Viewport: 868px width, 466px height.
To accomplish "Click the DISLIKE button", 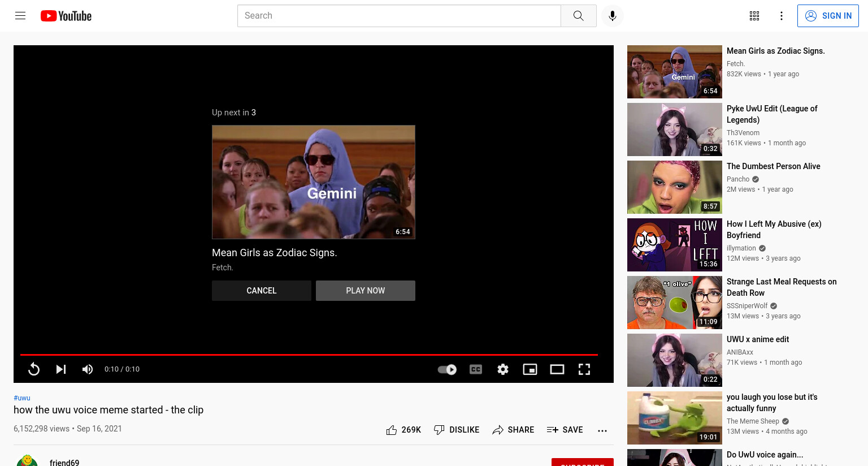I will tap(457, 430).
